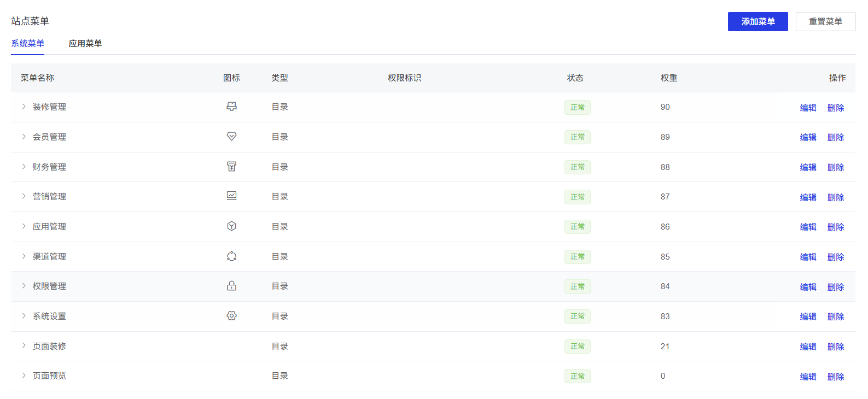
Task: Click the 装修管理 row icon
Action: click(x=231, y=107)
